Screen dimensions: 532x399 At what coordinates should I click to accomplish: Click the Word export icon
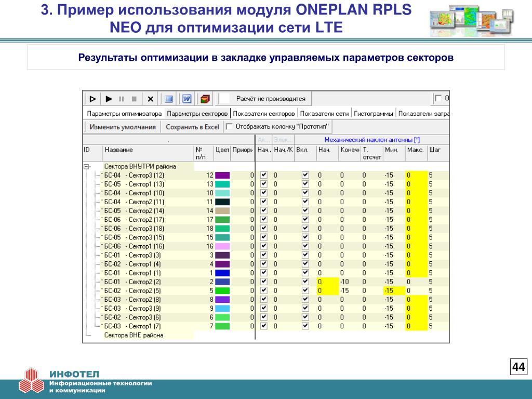tap(187, 99)
